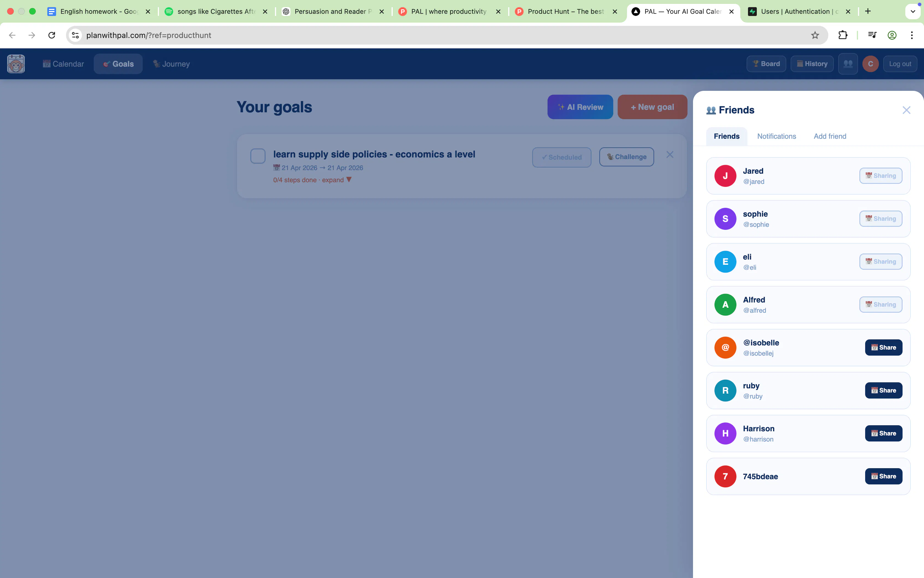The image size is (924, 578).
Task: Switch to PAL where productivity tab
Action: click(449, 12)
